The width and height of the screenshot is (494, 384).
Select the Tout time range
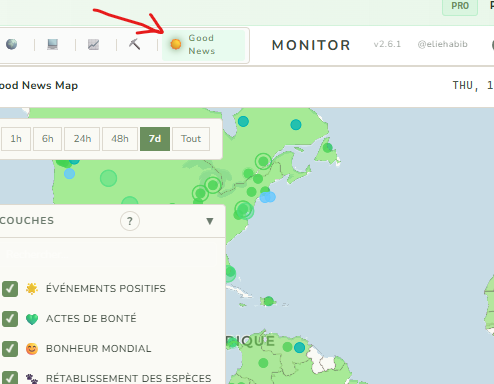pos(191,139)
